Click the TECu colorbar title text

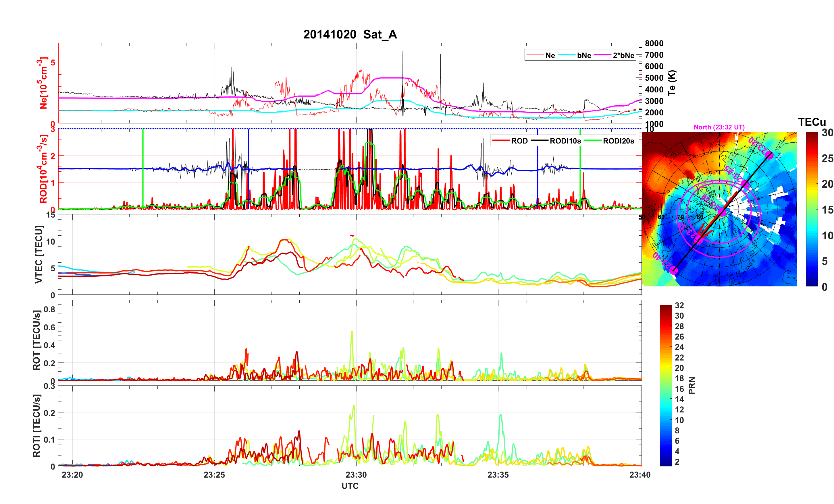tap(812, 122)
